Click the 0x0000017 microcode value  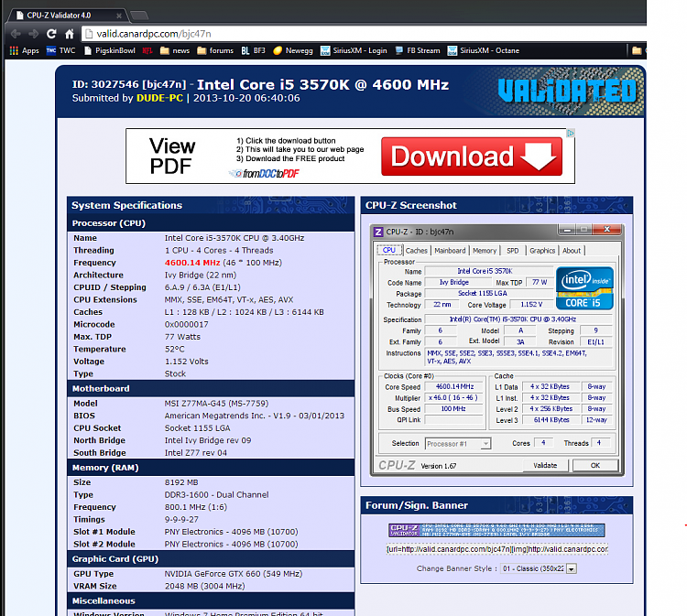tap(186, 324)
